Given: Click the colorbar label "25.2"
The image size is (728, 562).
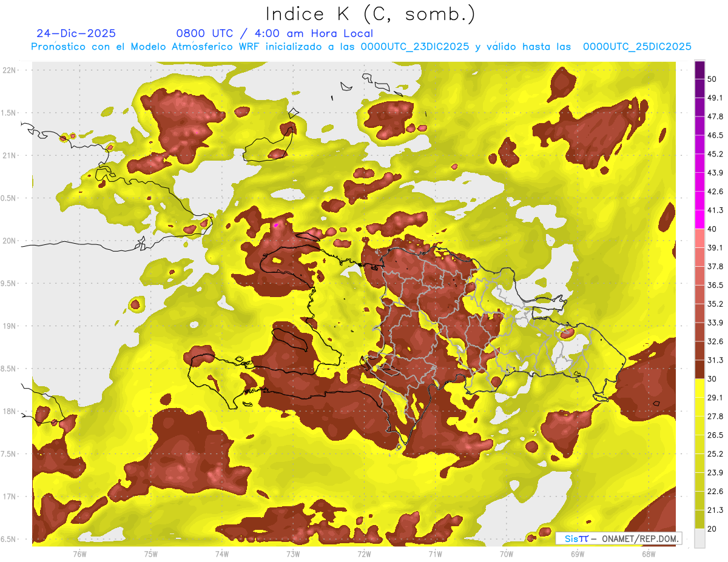Looking at the screenshot, I should click(715, 453).
